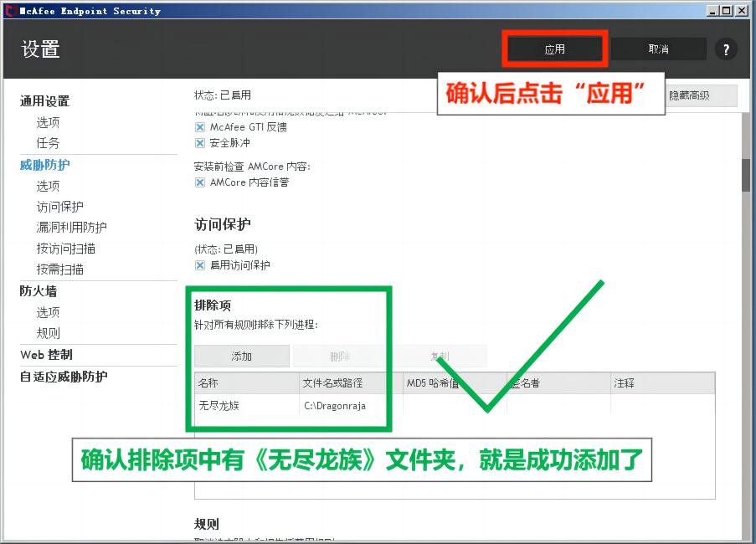This screenshot has height=544, width=756.
Task: Minimize the McAfee Endpoint Security window
Action: [713, 11]
